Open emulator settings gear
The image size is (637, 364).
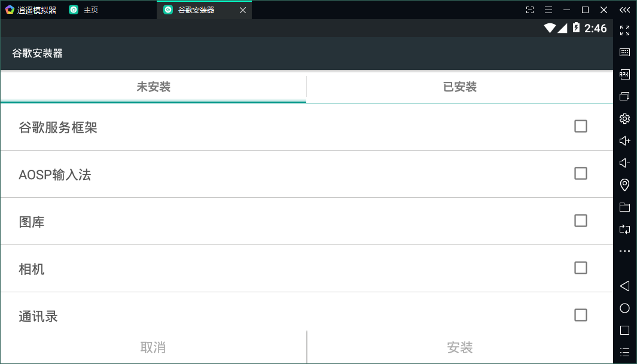[625, 118]
